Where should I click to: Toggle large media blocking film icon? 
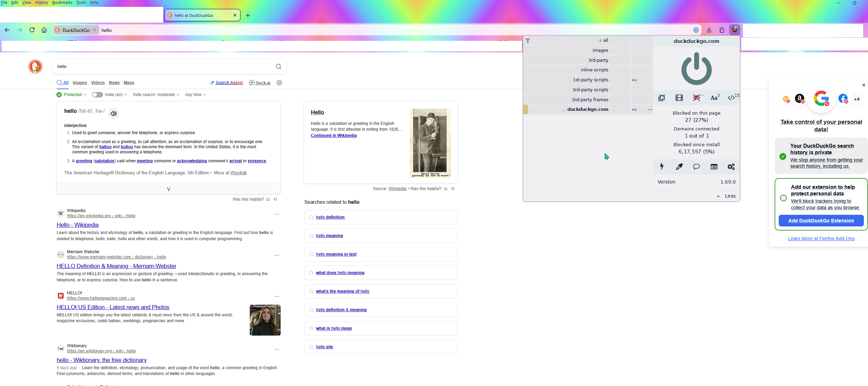point(679,98)
